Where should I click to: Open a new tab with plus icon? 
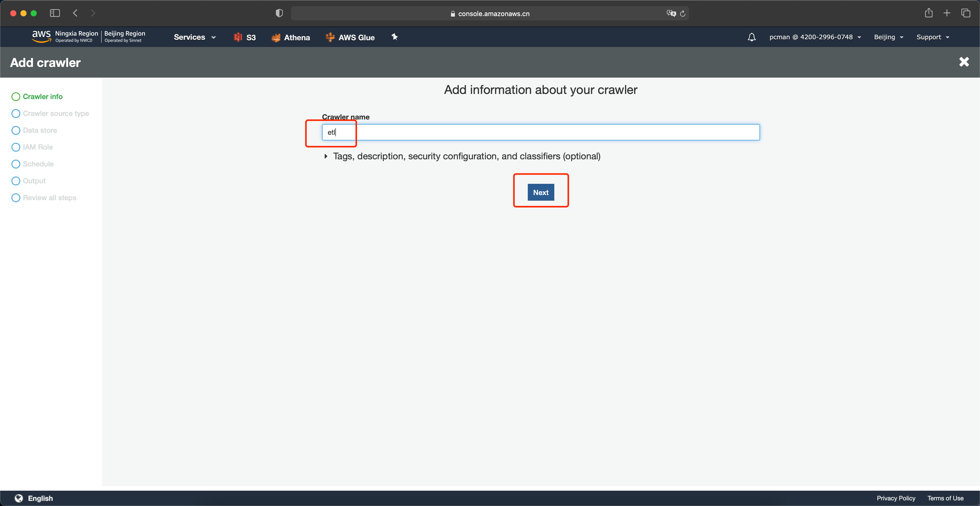coord(947,13)
